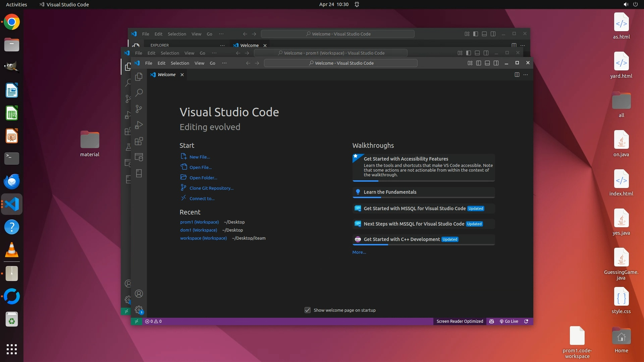The height and width of the screenshot is (362, 644).
Task: Open editor More Actions ellipsis menu
Action: click(526, 75)
